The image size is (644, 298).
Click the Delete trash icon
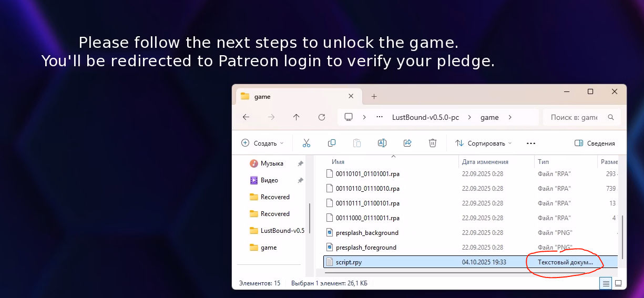point(433,143)
